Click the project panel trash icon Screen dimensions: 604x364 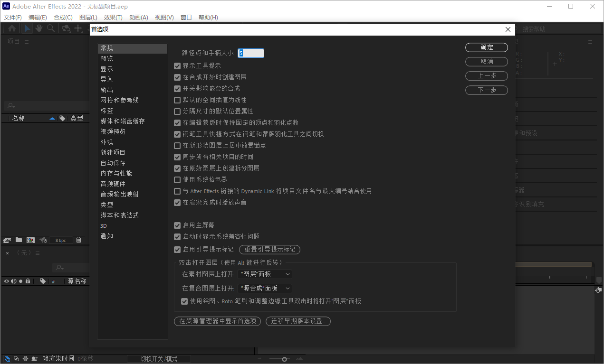(x=78, y=240)
